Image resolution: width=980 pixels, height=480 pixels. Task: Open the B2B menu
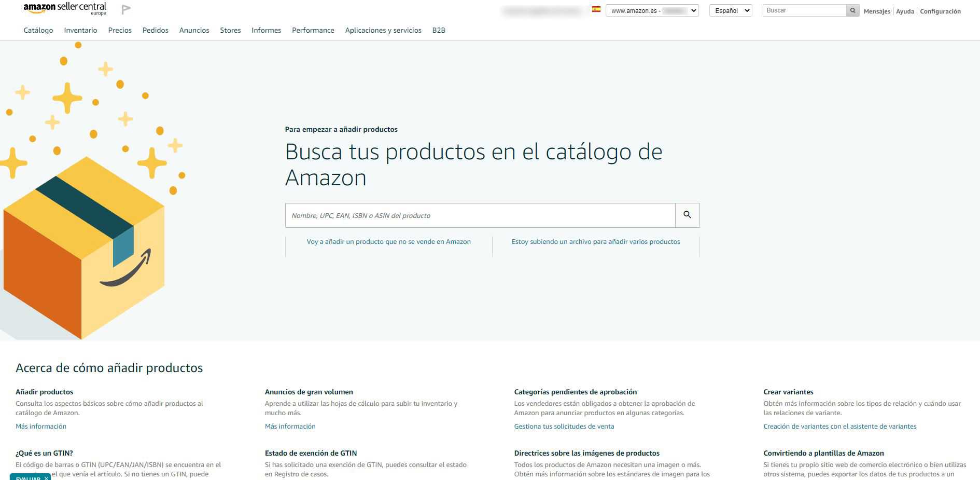coord(439,30)
